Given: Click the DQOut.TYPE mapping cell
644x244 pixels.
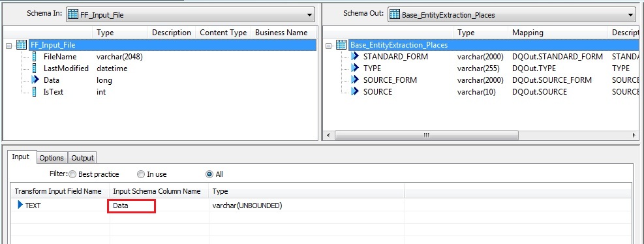Looking at the screenshot, I should 534,69.
